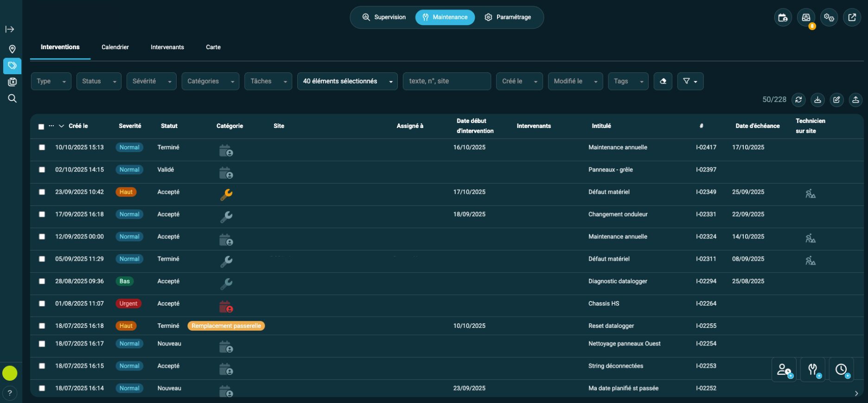The width and height of the screenshot is (868, 403).
Task: Open the Sévérité filter dropdown
Action: click(x=151, y=81)
